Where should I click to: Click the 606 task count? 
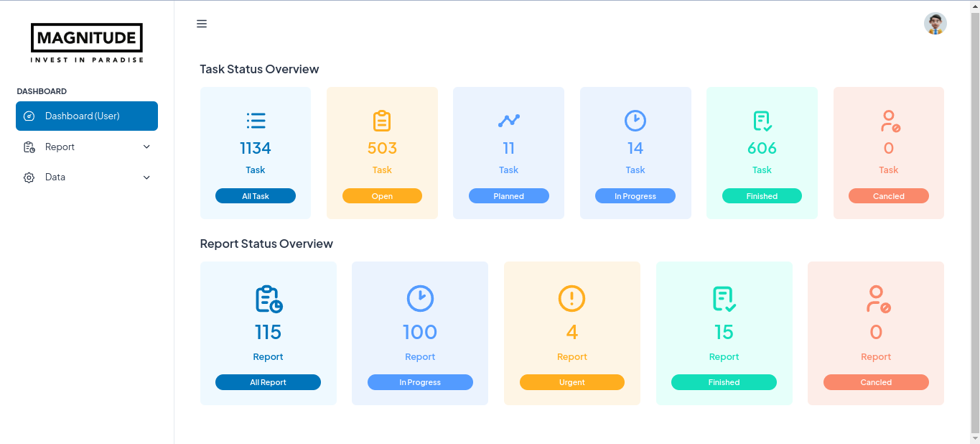[762, 148]
